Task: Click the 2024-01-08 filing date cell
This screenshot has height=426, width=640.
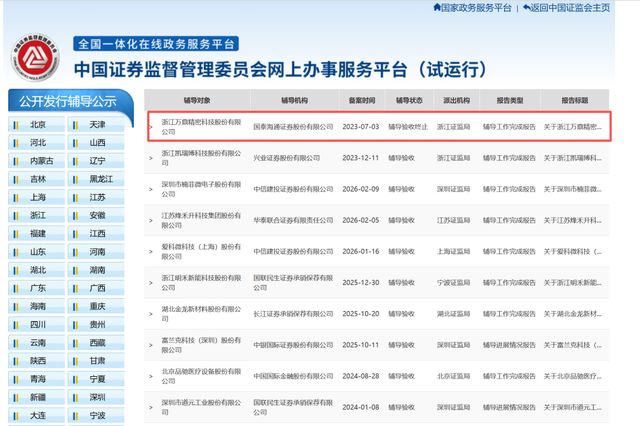Action: (361, 407)
